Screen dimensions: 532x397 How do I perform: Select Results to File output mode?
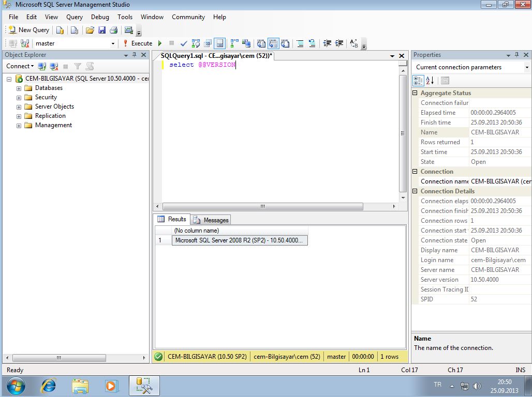(x=285, y=43)
